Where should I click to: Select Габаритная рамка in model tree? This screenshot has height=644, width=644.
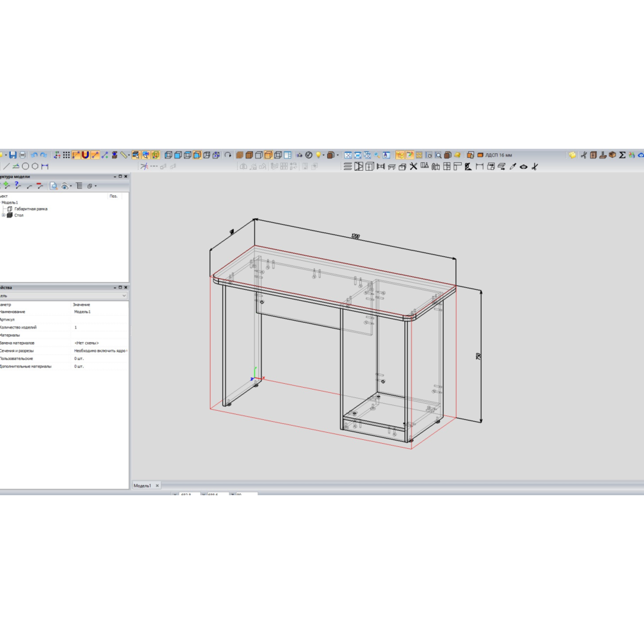[x=30, y=209]
